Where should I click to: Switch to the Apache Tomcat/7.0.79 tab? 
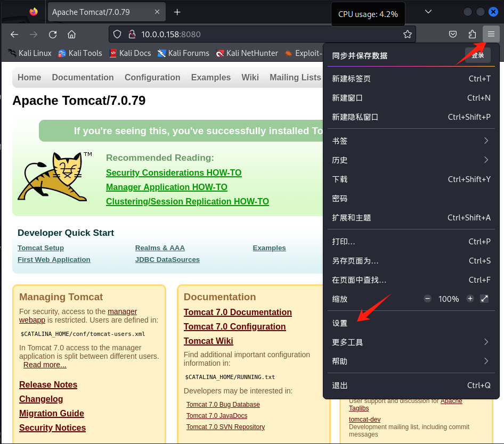[107, 12]
